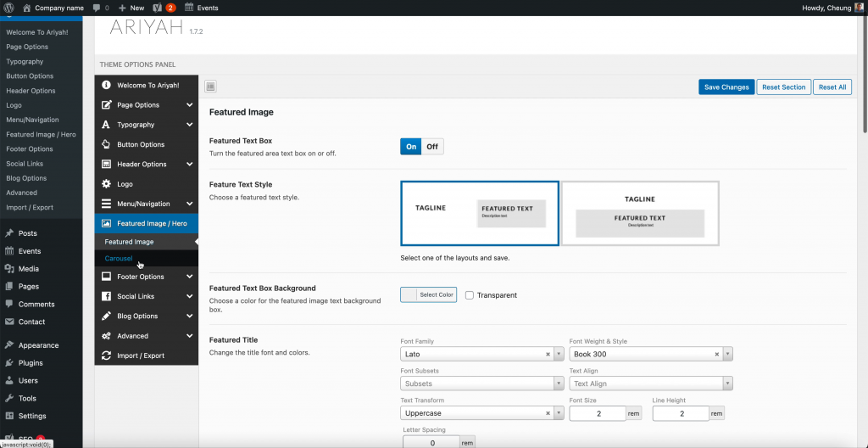Open the Carousel submenu item
The image size is (868, 448).
(x=119, y=259)
